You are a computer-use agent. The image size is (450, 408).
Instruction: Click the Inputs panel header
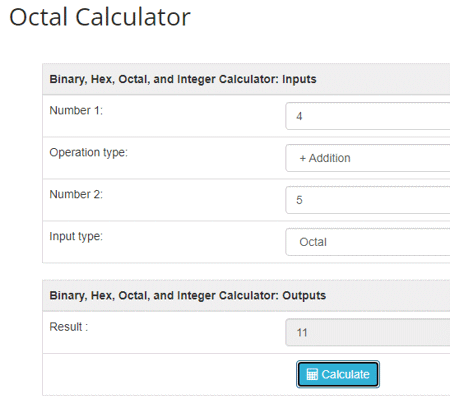[x=246, y=79]
